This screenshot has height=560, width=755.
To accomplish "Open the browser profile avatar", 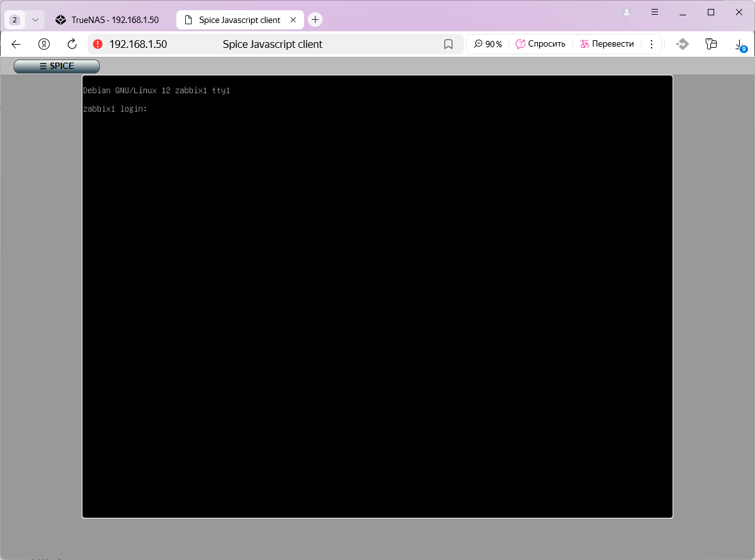I will (627, 12).
